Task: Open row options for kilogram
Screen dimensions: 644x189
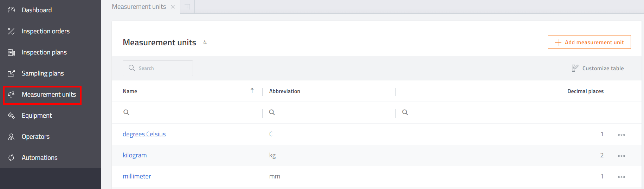Action: 622,156
